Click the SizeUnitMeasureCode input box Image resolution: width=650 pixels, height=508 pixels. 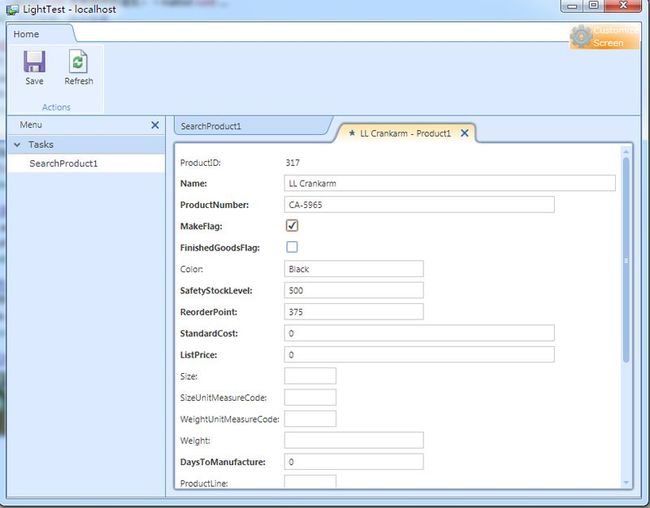click(x=310, y=397)
